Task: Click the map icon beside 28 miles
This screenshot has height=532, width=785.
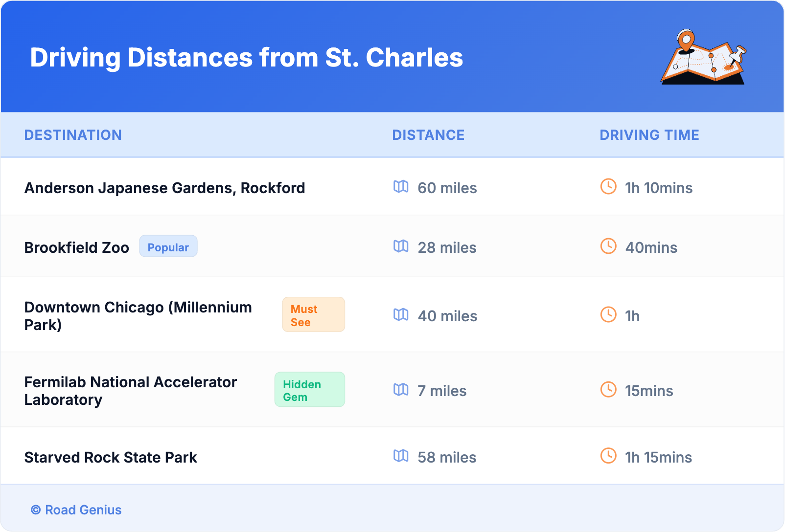Action: tap(401, 246)
